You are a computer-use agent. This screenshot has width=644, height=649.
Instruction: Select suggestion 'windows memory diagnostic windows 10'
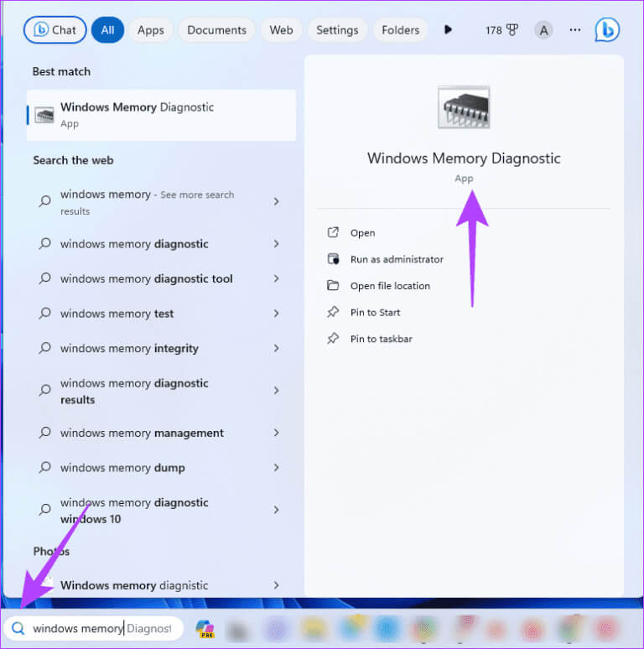(x=159, y=510)
